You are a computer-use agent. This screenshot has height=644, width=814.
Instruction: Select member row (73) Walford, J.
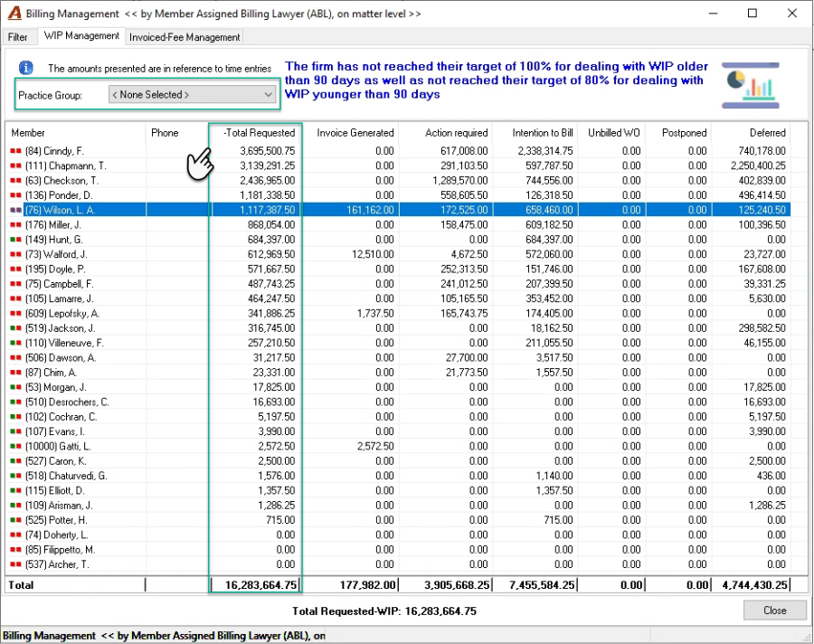click(x=399, y=254)
